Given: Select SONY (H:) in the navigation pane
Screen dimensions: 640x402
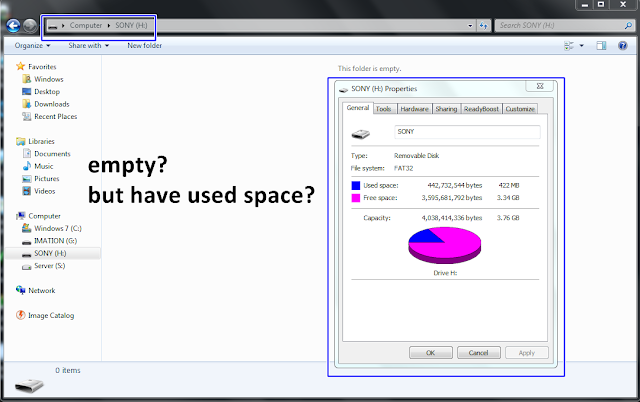Looking at the screenshot, I should pyautogui.click(x=53, y=253).
